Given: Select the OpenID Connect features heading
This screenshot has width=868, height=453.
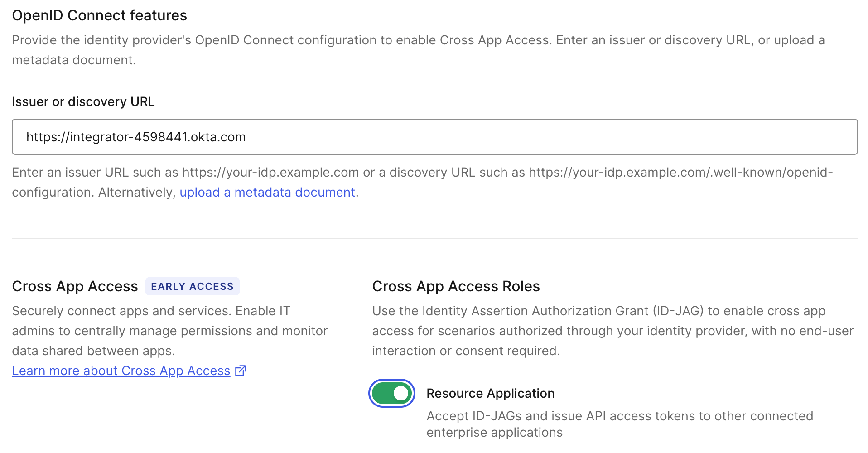Looking at the screenshot, I should pos(99,15).
